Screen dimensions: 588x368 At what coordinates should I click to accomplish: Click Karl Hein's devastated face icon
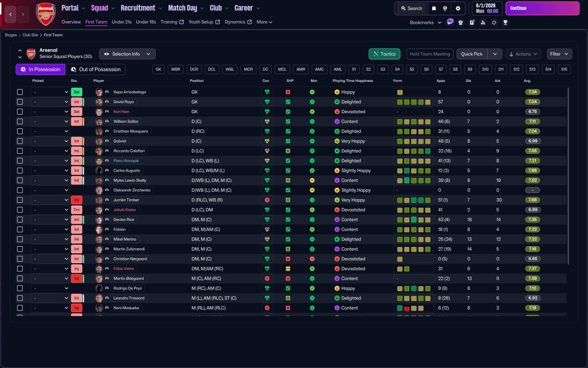point(337,112)
